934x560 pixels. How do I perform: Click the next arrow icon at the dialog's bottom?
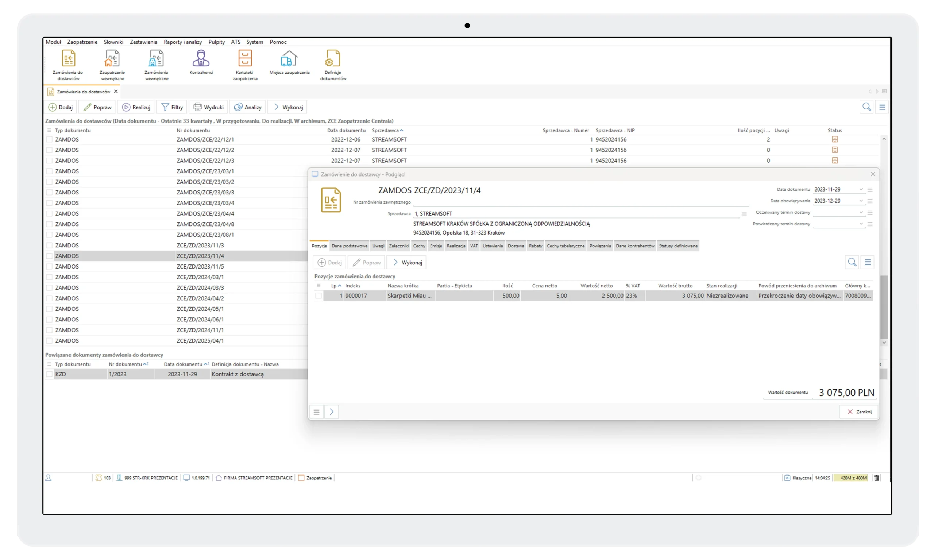coord(331,412)
